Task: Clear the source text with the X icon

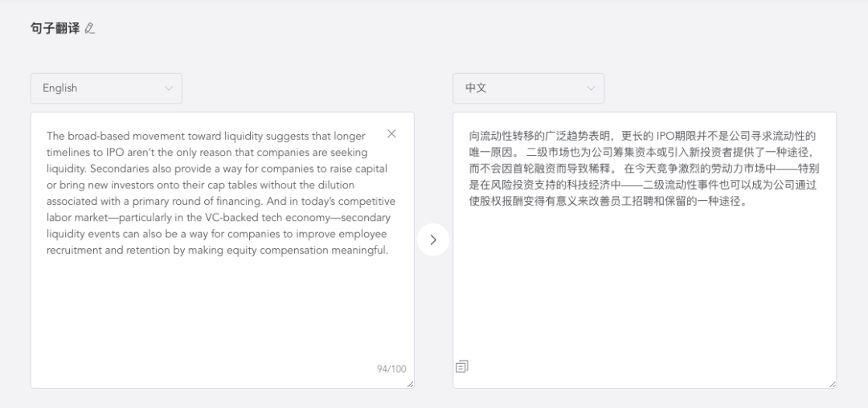Action: [x=391, y=134]
